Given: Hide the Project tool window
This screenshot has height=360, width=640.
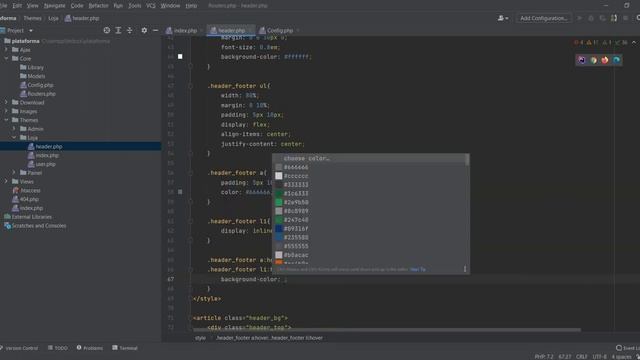Looking at the screenshot, I should (156, 30).
